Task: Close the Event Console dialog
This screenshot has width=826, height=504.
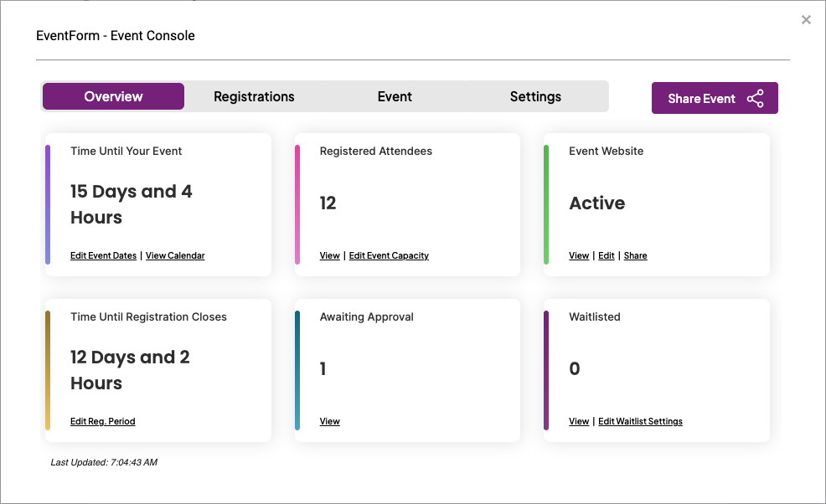Action: [806, 19]
